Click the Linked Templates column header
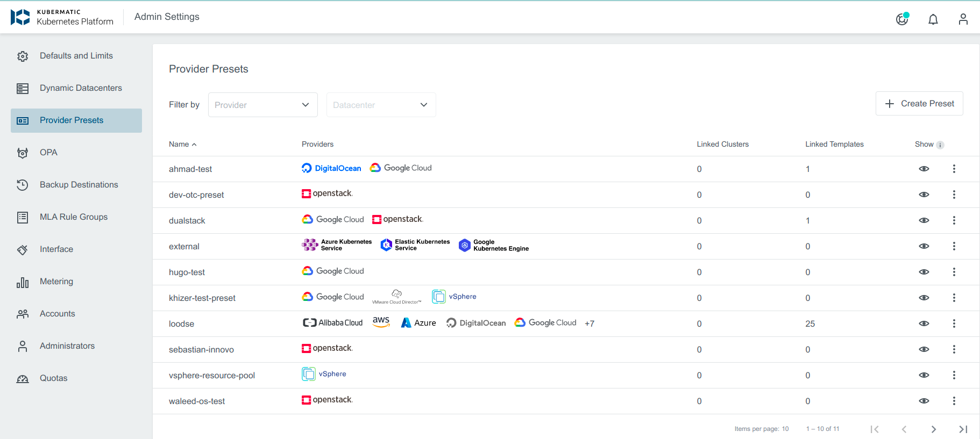This screenshot has height=439, width=980. tap(834, 144)
